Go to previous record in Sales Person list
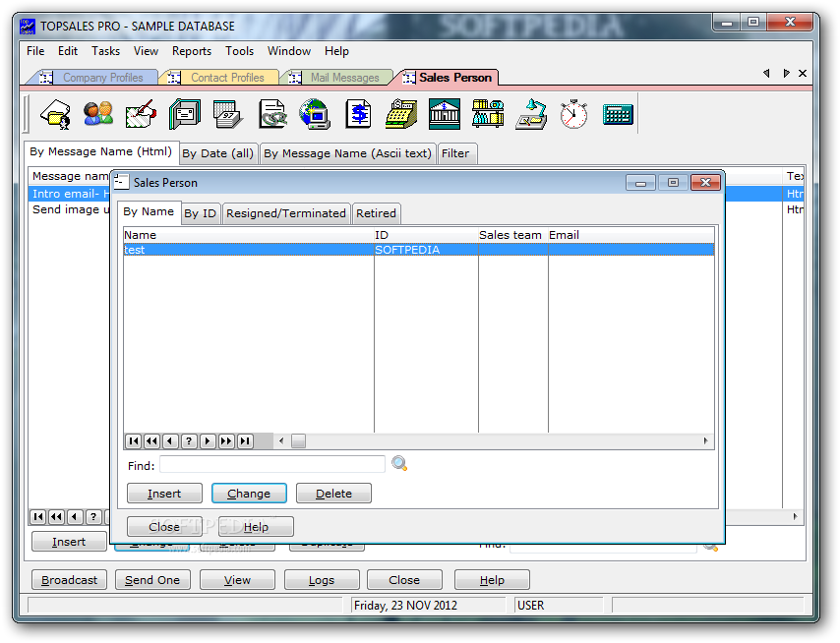This screenshot has height=643, width=840. tap(170, 441)
